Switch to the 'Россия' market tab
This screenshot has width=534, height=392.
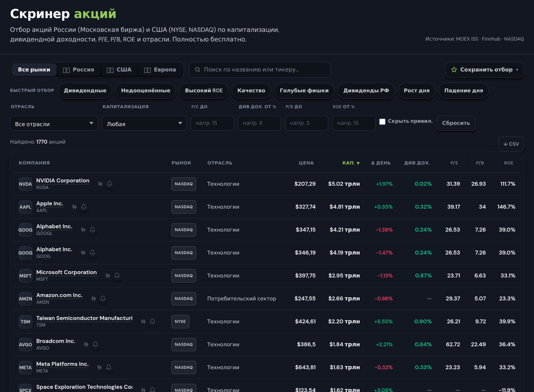pyautogui.click(x=78, y=70)
